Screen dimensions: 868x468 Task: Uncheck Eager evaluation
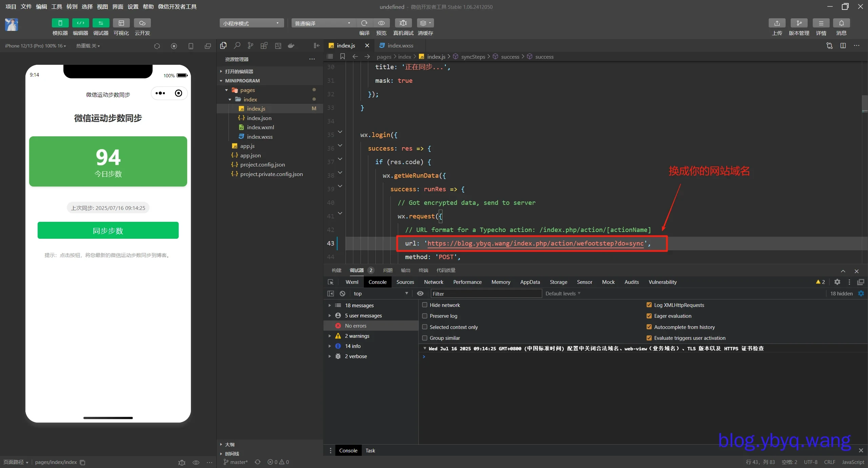(x=649, y=316)
